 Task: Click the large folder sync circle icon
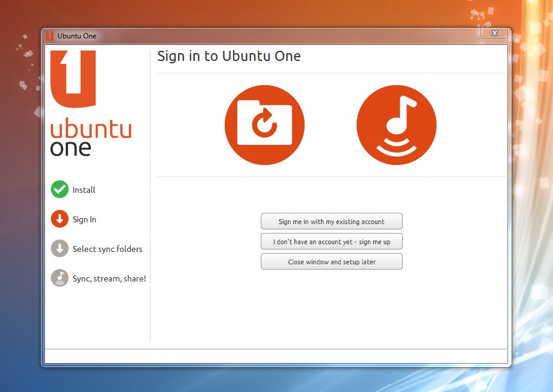click(264, 125)
